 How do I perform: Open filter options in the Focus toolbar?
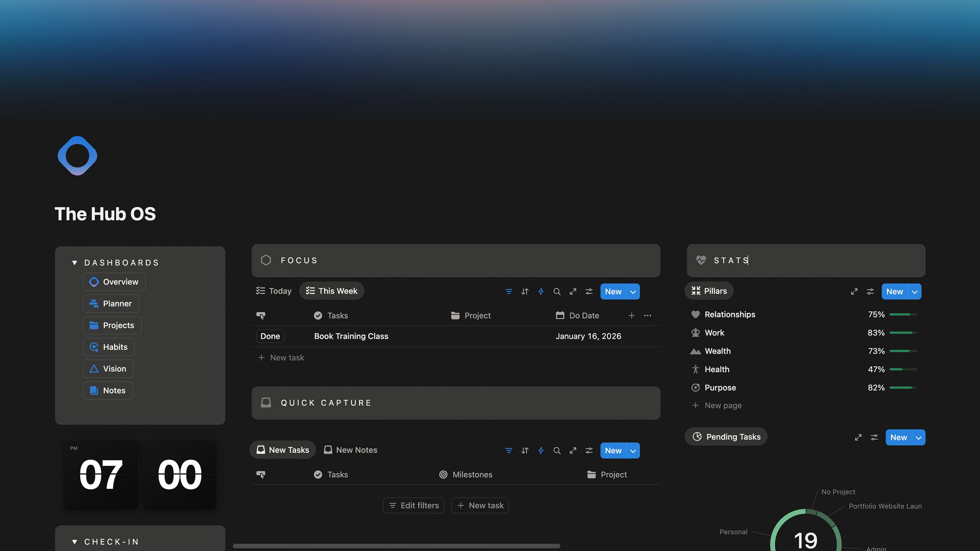click(x=509, y=291)
